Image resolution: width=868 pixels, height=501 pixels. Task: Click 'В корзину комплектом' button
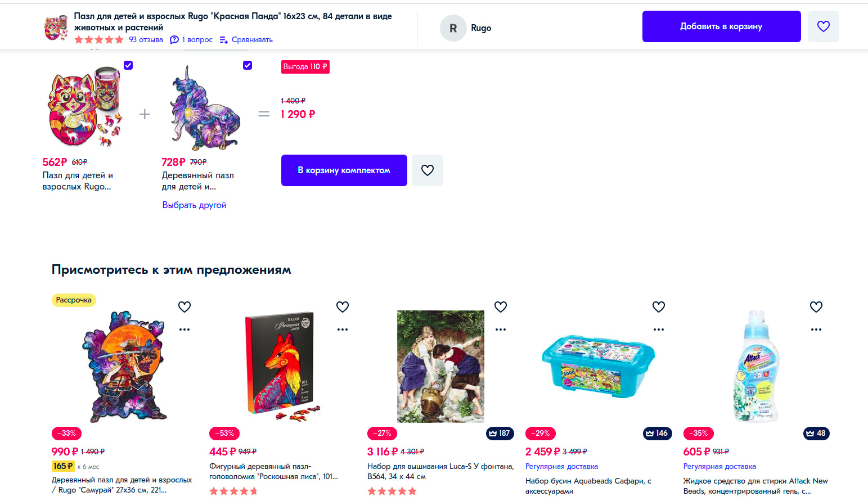point(344,170)
